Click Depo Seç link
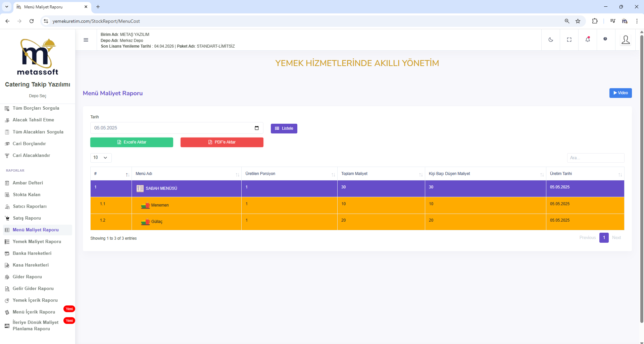644x344 pixels. 38,96
